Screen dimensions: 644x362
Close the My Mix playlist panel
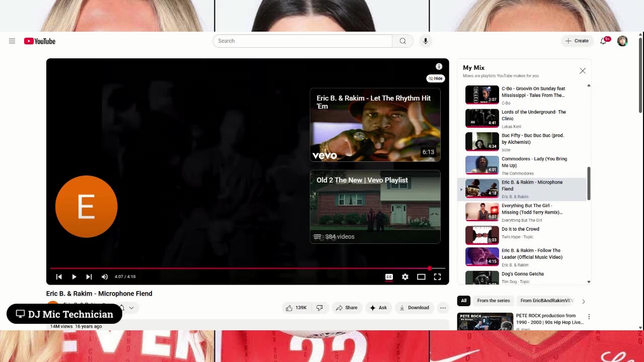tap(583, 71)
